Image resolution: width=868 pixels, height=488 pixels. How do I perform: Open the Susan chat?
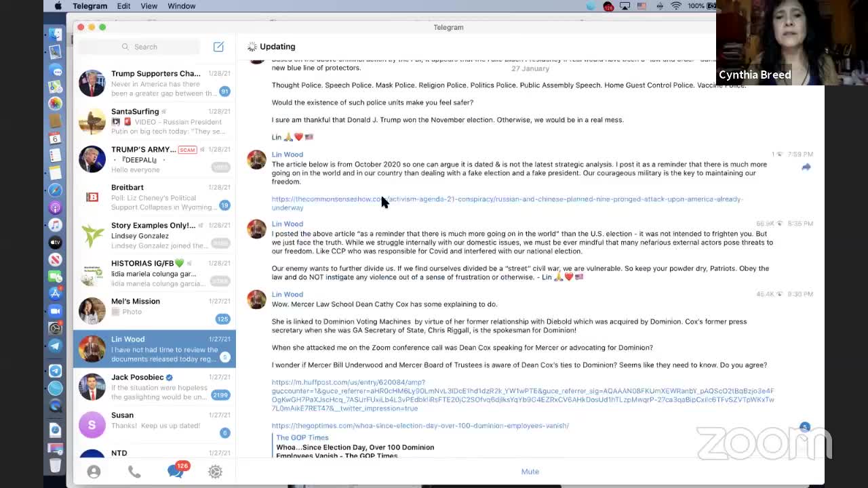[155, 424]
